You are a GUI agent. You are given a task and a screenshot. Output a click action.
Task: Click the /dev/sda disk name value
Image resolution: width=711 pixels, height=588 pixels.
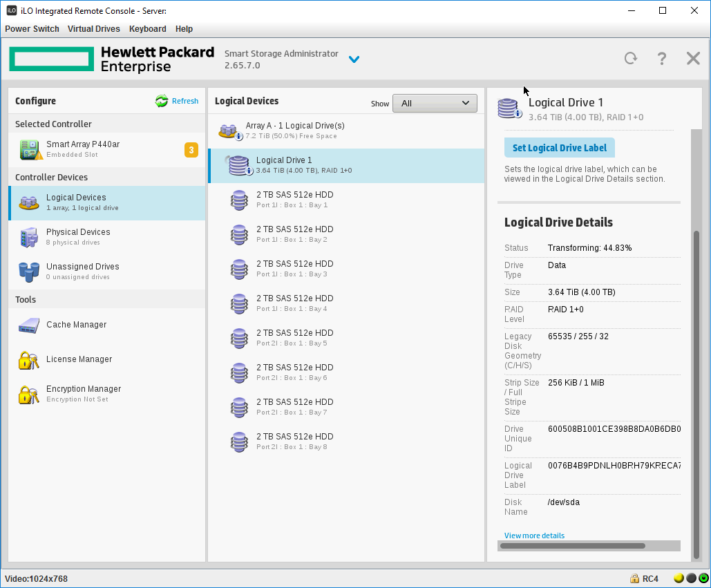pyautogui.click(x=564, y=502)
